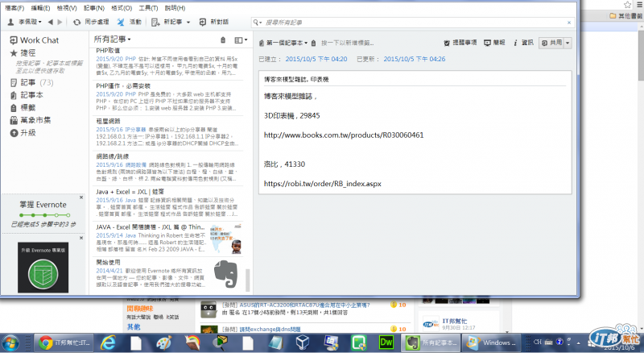Open the books.com.tw product link
Image resolution: width=644 pixels, height=353 pixels.
[344, 135]
